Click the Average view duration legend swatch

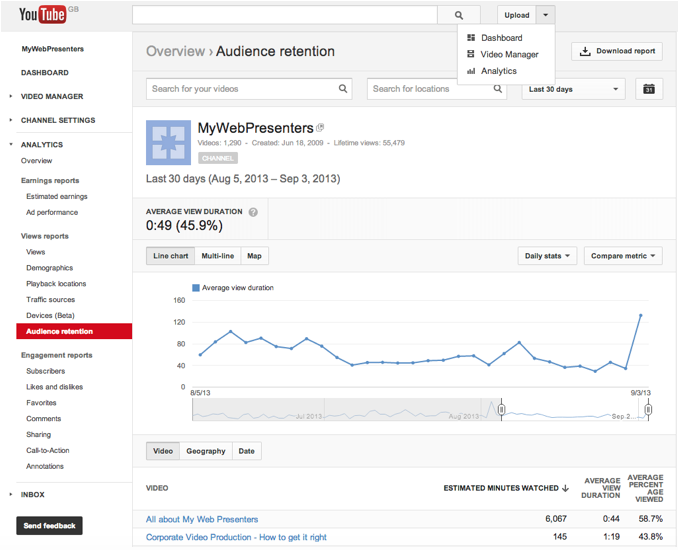click(x=196, y=288)
